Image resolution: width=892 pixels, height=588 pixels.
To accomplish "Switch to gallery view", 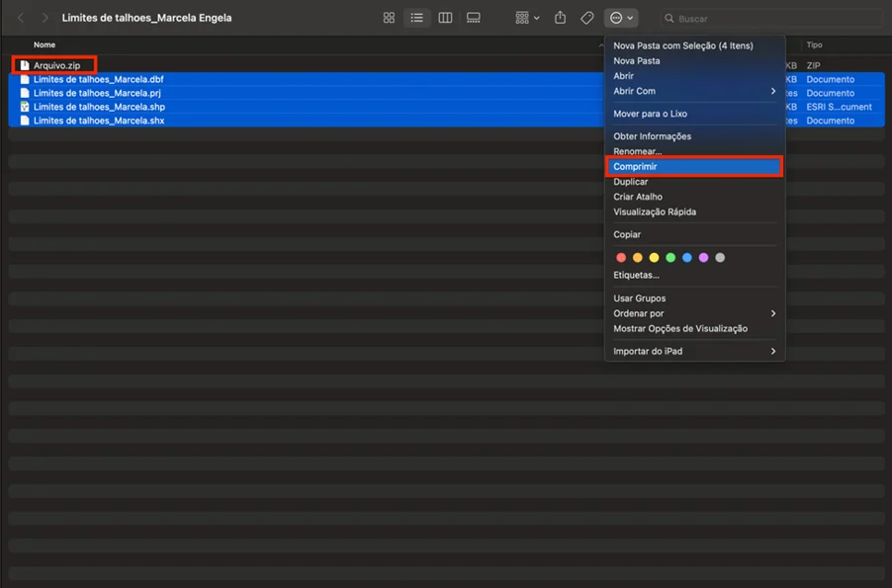I will (474, 18).
